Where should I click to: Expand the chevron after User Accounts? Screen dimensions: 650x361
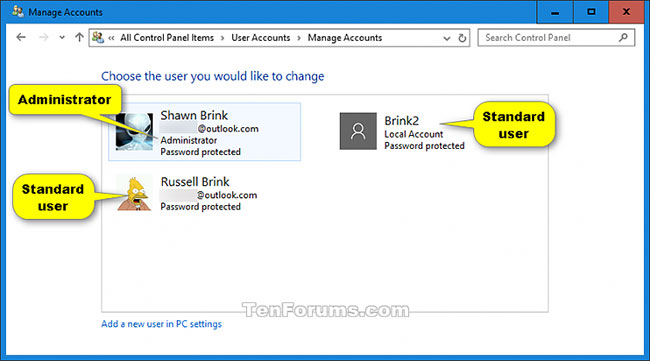tap(299, 38)
